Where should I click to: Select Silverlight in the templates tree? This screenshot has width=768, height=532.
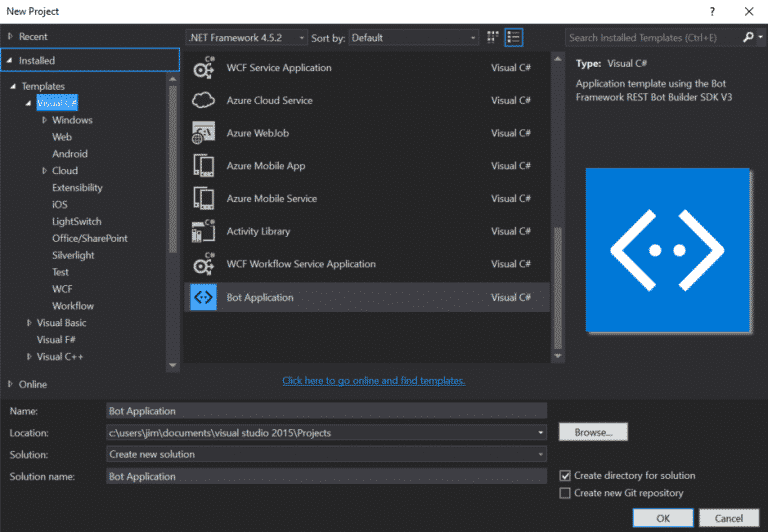[73, 255]
